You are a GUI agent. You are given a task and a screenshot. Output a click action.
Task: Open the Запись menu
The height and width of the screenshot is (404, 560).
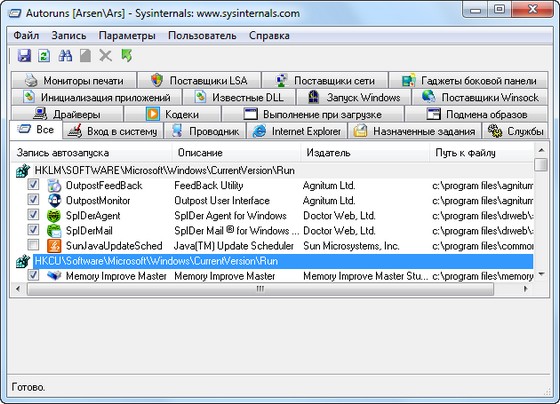[x=69, y=36]
